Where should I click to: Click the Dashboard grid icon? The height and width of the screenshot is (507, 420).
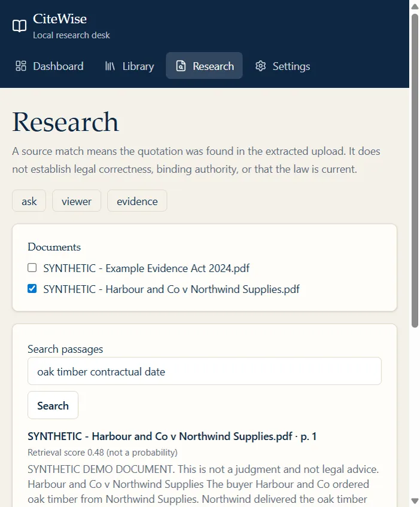pos(21,66)
